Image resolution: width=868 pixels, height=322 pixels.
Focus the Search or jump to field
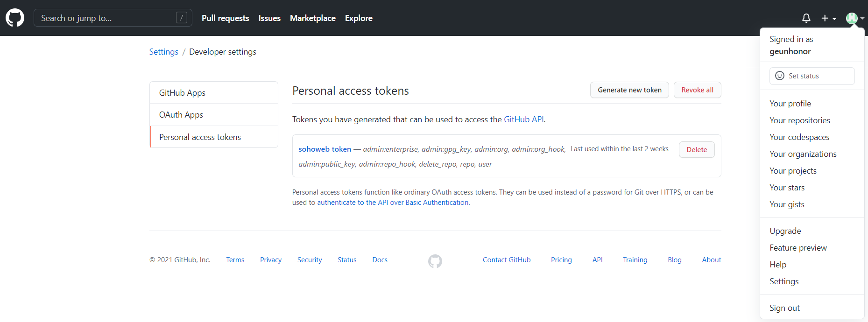tap(113, 18)
